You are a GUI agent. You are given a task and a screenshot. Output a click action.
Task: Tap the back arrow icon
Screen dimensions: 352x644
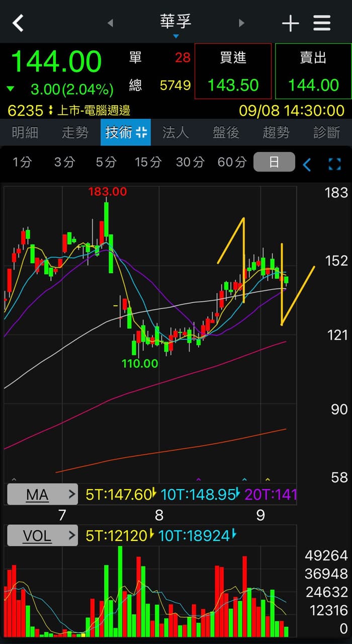pos(18,23)
